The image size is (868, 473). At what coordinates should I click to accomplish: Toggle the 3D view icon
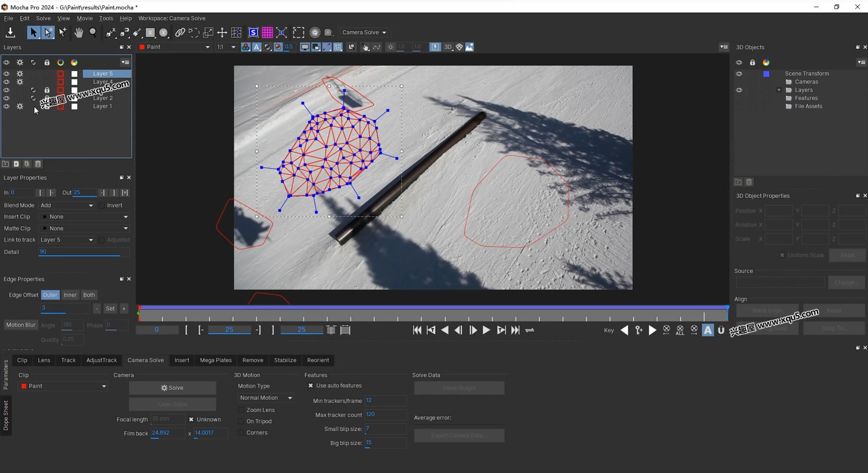[x=448, y=47]
